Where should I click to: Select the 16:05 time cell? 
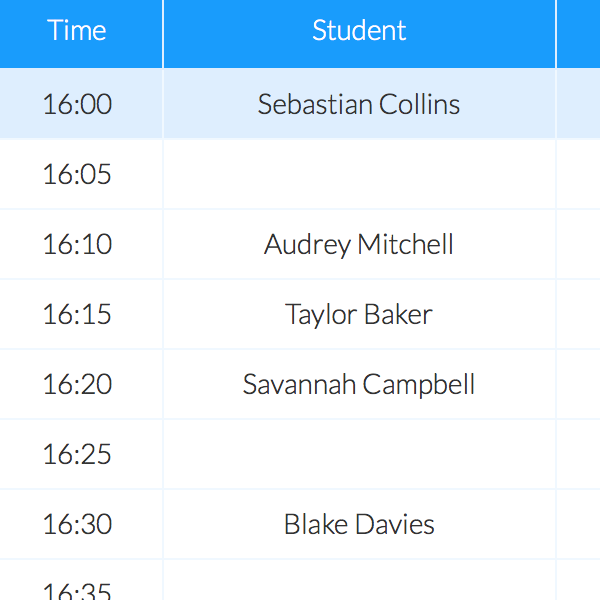(78, 174)
